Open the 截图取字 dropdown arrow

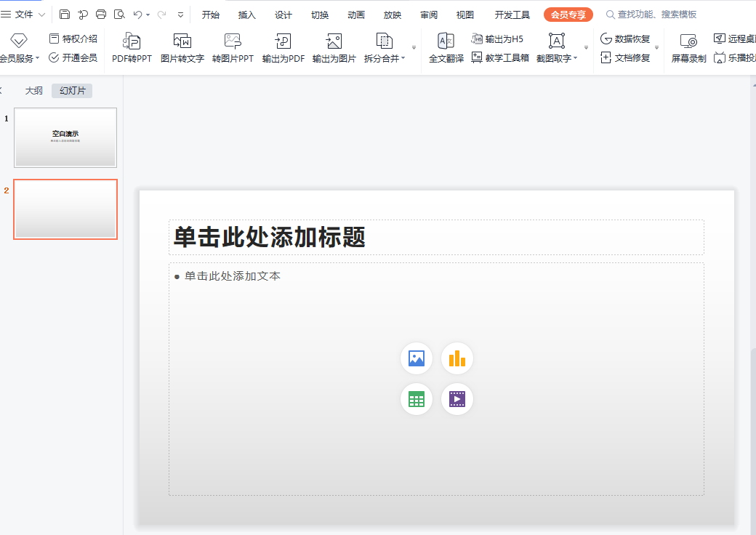click(x=574, y=57)
